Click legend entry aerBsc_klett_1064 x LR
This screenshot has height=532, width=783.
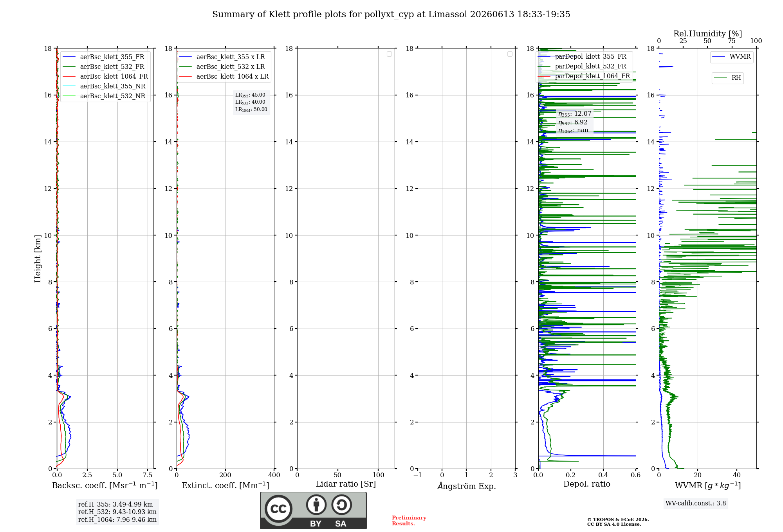coord(224,77)
